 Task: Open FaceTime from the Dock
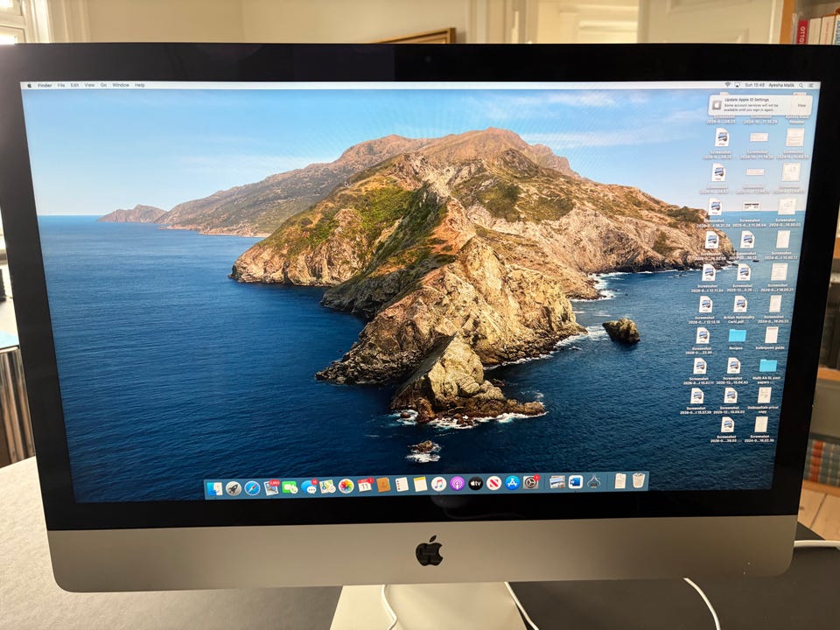pyautogui.click(x=290, y=487)
